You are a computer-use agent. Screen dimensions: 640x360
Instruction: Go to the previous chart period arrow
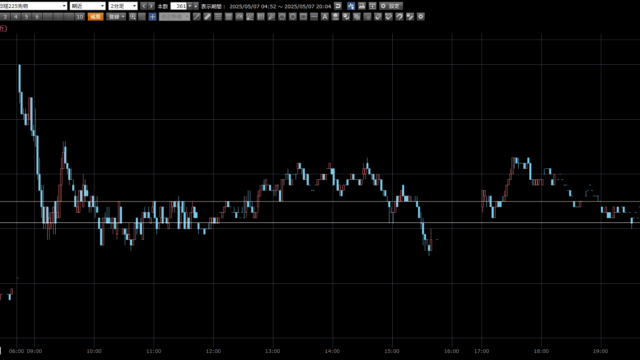[144, 6]
